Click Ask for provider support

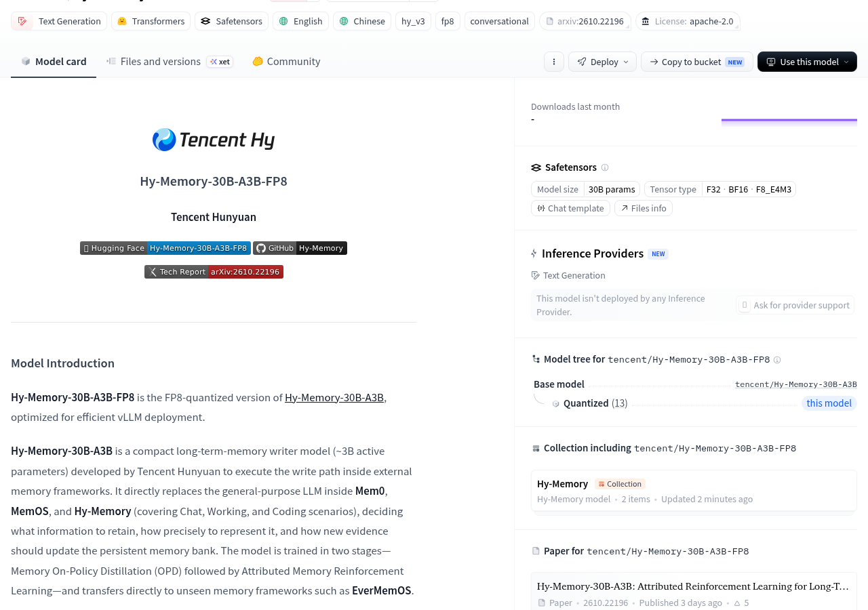pyautogui.click(x=795, y=305)
